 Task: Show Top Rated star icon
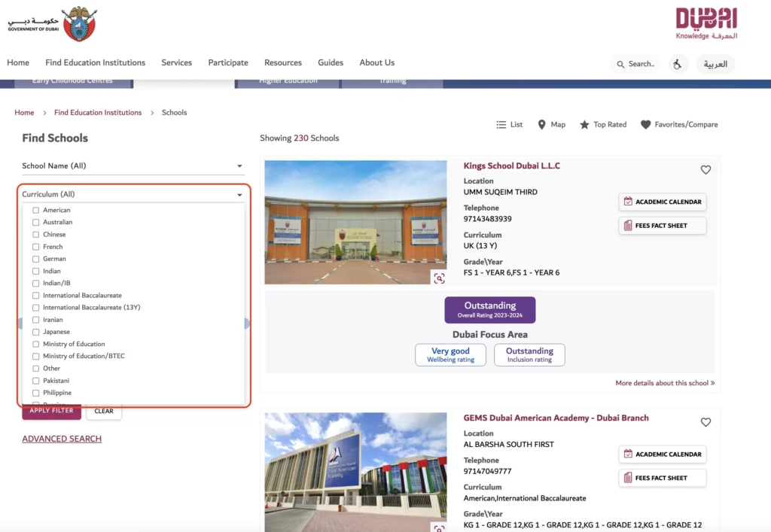tap(584, 125)
